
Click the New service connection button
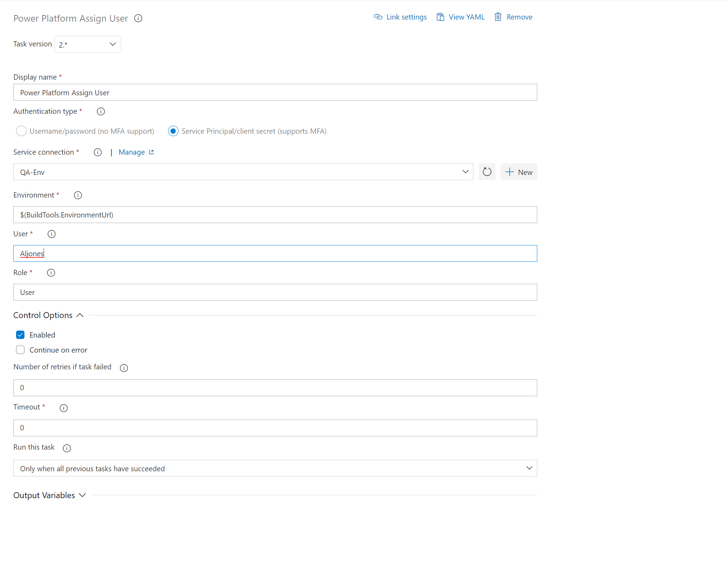(519, 172)
